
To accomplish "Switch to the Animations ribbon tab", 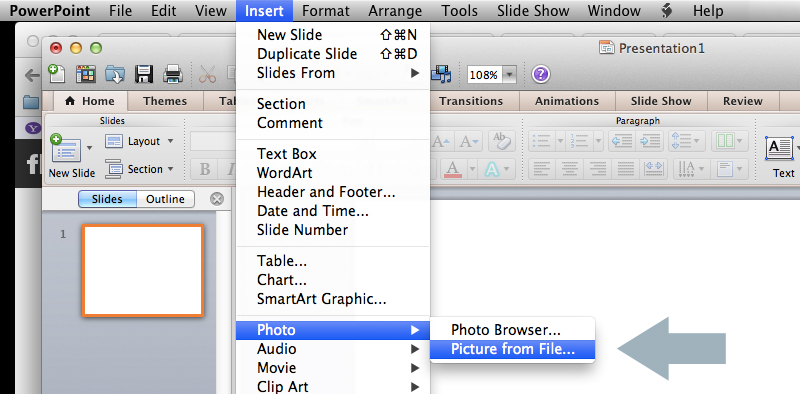I will 566,101.
